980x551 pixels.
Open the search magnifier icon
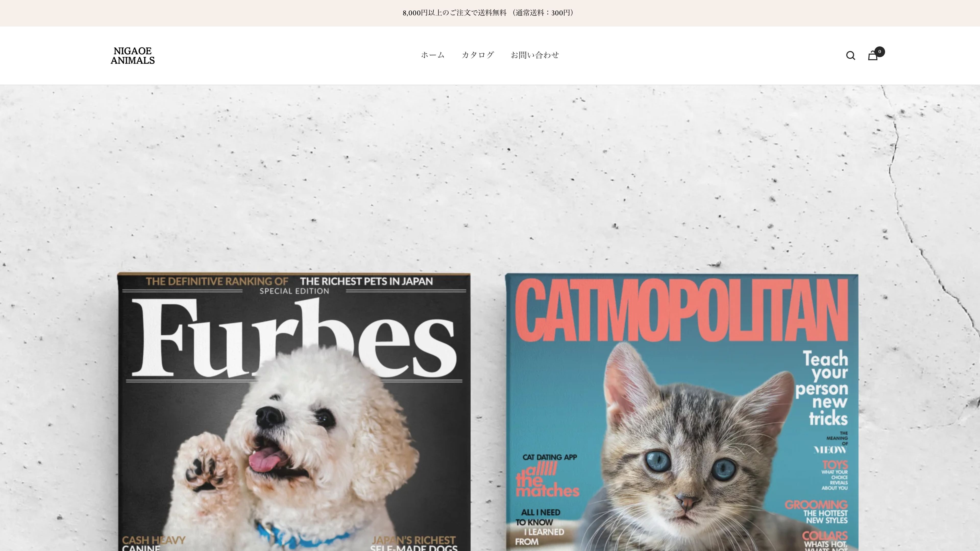[x=850, y=56]
